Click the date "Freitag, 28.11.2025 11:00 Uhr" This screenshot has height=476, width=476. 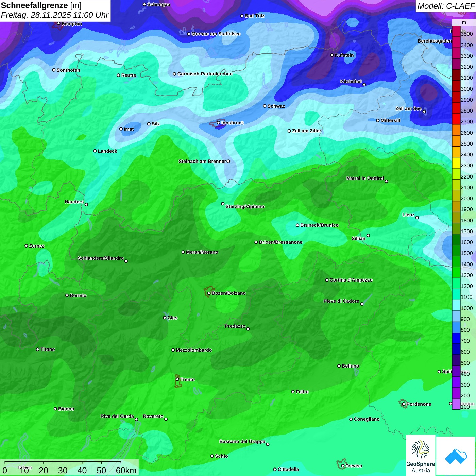tap(55, 15)
